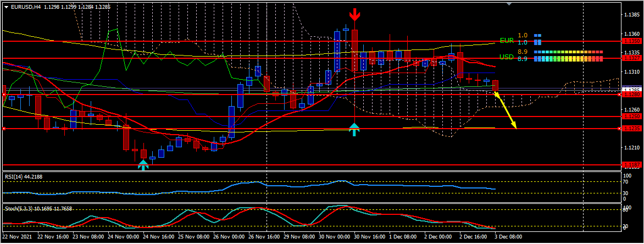Click the 1.1280 red level price tag
This screenshot has width=644, height=244.
click(x=632, y=95)
